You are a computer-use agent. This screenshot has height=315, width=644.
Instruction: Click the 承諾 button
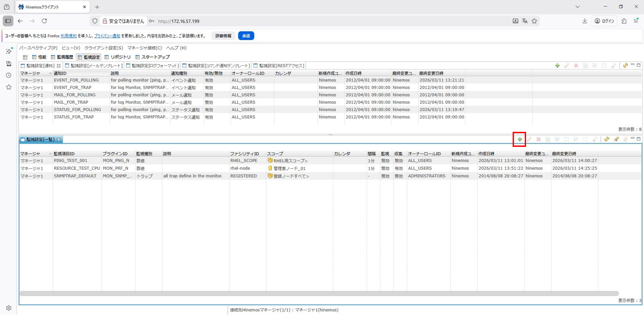tap(246, 36)
